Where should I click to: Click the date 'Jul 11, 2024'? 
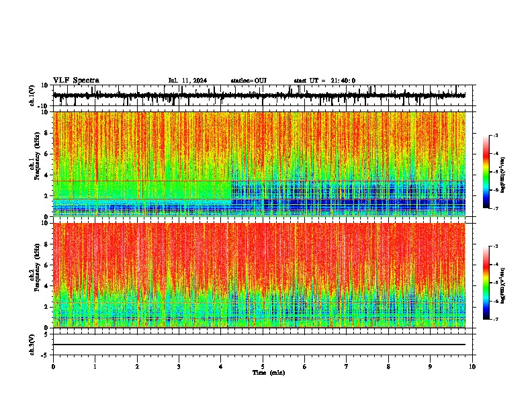tap(187, 81)
